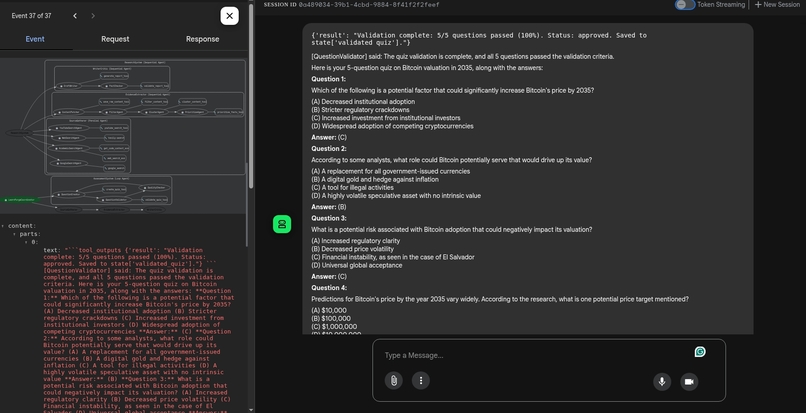
Task: Start microphone voice input
Action: [662, 382]
